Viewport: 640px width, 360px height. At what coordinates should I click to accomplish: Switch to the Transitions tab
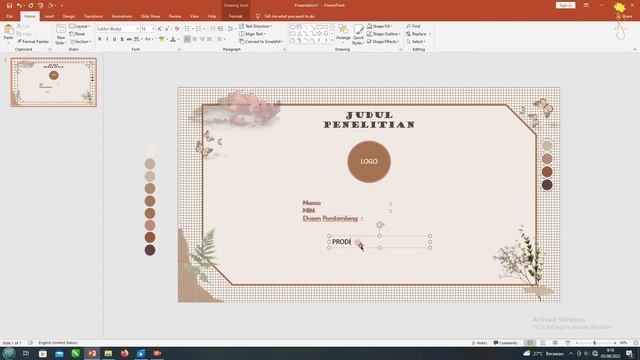coord(93,16)
